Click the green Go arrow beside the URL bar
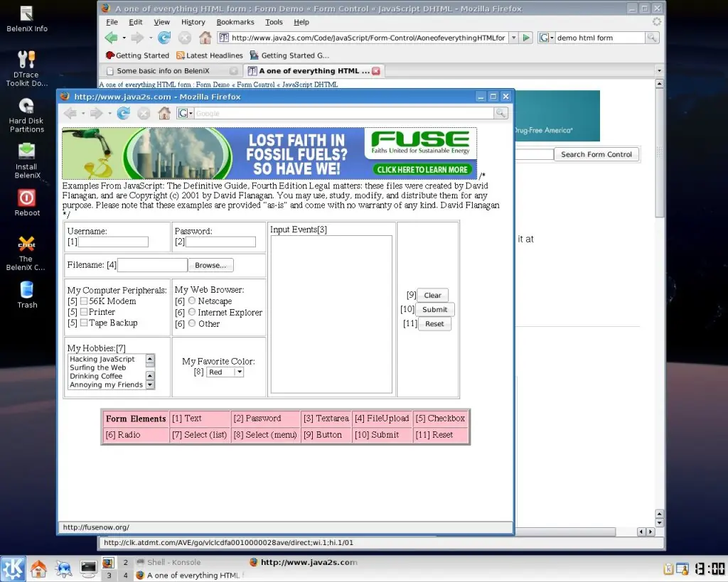The image size is (728, 582). coord(526,38)
